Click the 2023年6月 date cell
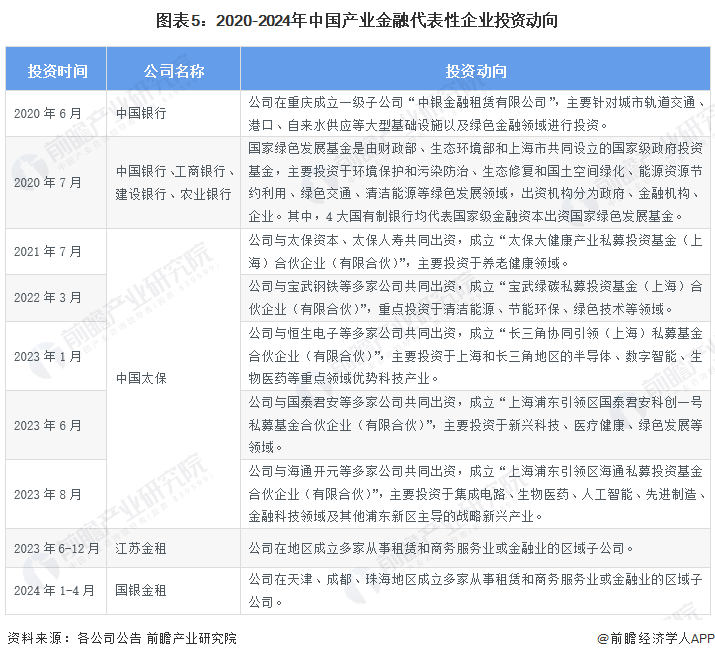Viewport: 715px width, 659px height. pyautogui.click(x=56, y=425)
